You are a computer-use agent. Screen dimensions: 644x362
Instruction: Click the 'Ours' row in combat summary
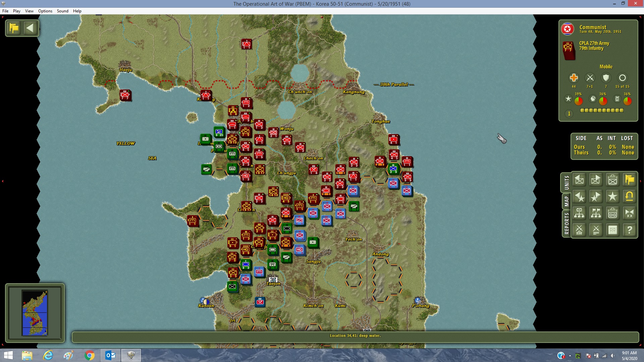click(x=604, y=147)
